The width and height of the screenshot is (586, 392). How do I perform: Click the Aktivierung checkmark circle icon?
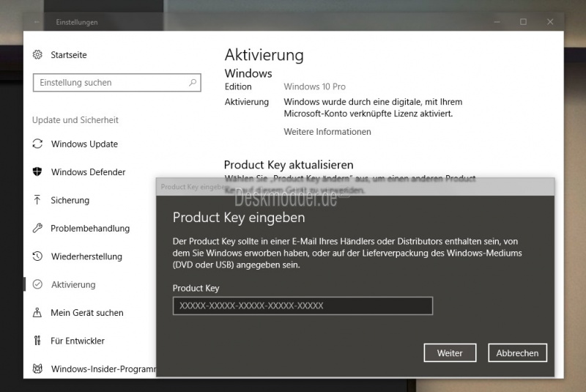[37, 284]
